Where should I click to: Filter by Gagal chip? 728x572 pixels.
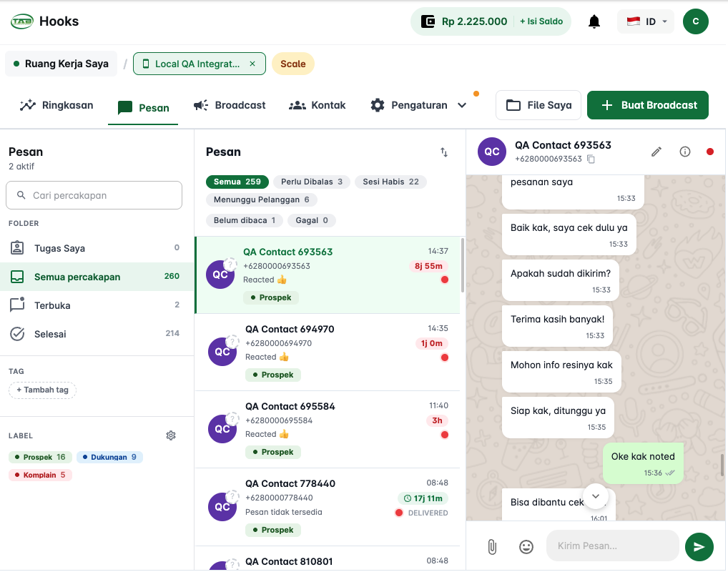pyautogui.click(x=312, y=220)
